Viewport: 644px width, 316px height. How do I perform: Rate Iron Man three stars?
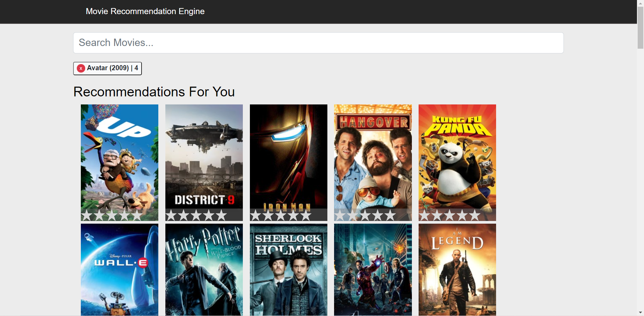281,215
